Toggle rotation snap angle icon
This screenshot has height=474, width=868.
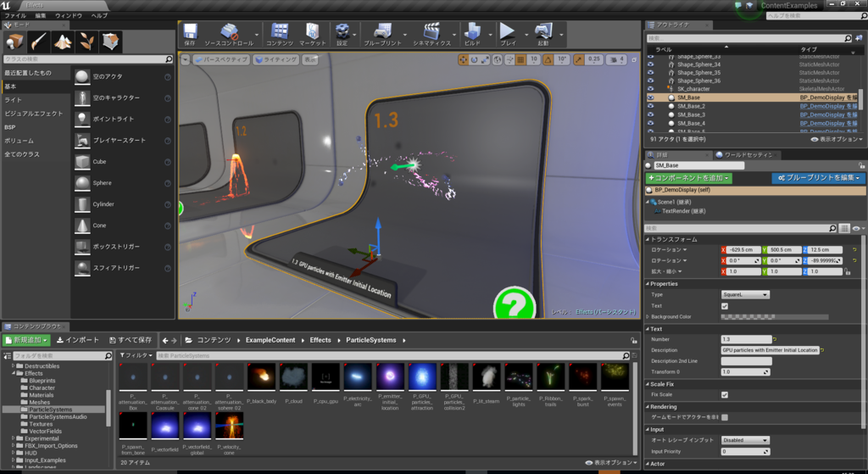(x=548, y=60)
